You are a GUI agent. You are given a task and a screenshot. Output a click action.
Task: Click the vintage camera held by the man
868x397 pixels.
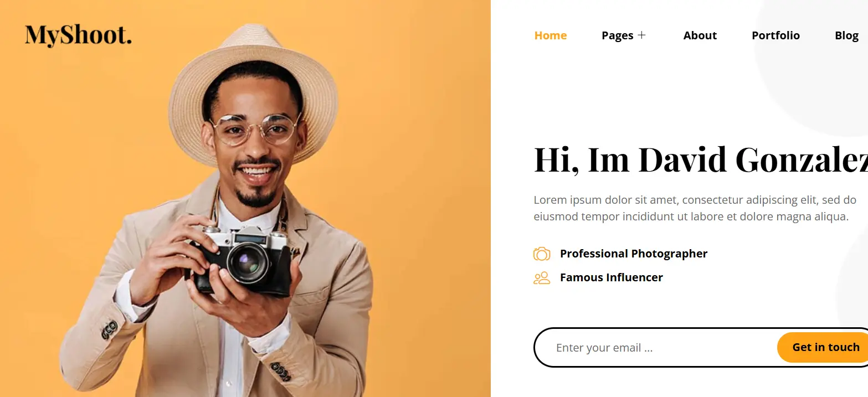click(242, 259)
